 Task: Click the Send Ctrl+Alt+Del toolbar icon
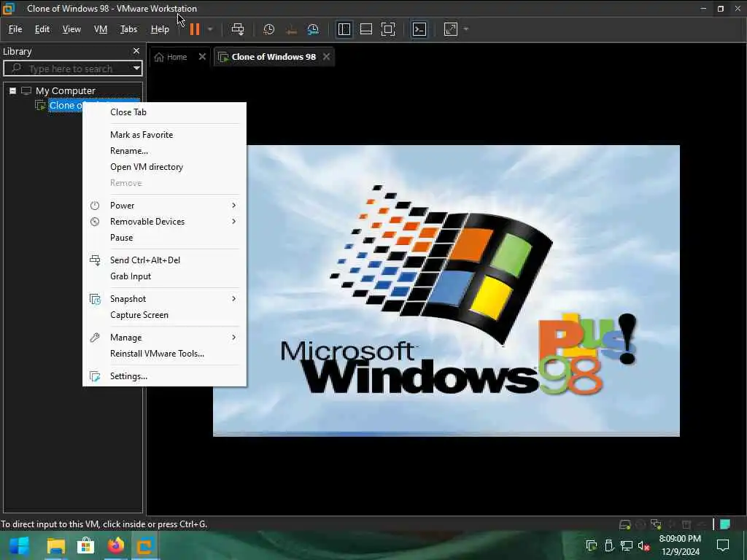237,29
